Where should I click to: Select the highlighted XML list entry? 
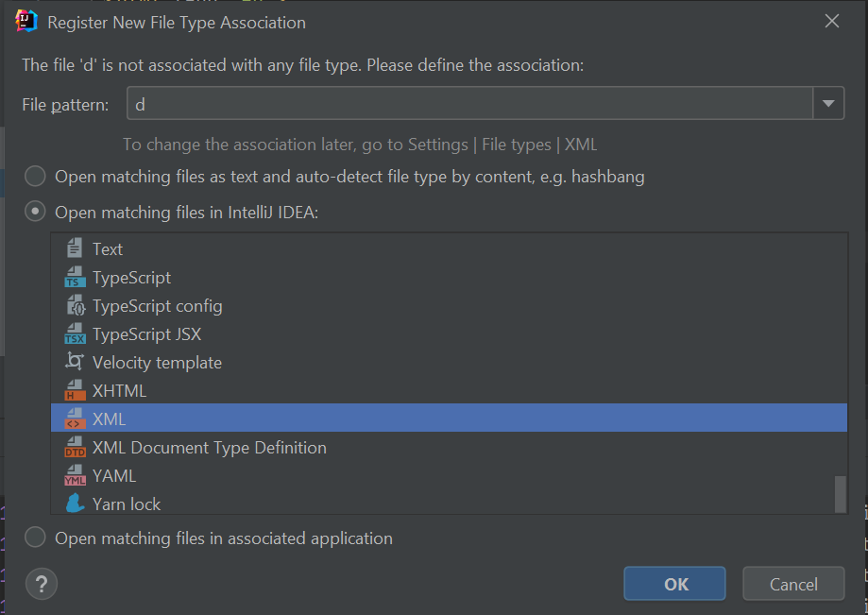coord(449,419)
